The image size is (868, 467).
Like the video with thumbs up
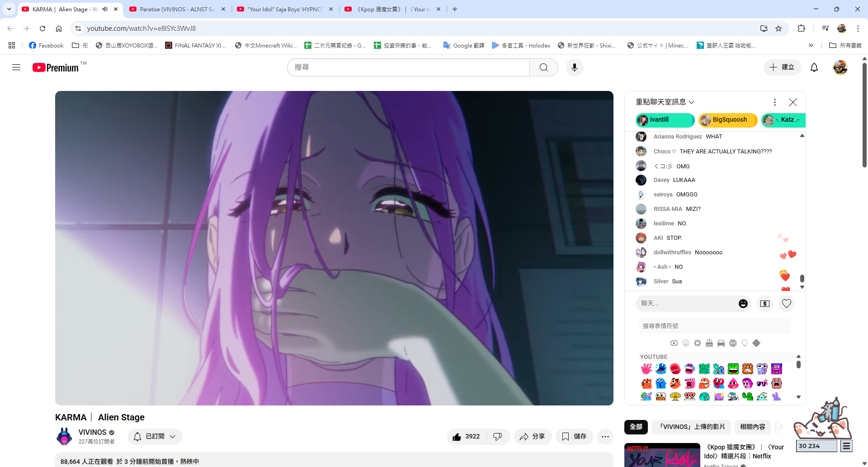467,437
